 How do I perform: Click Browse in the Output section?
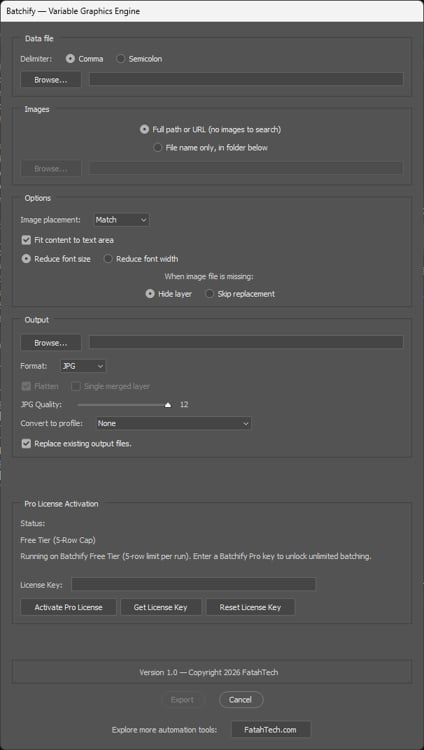coord(51,343)
